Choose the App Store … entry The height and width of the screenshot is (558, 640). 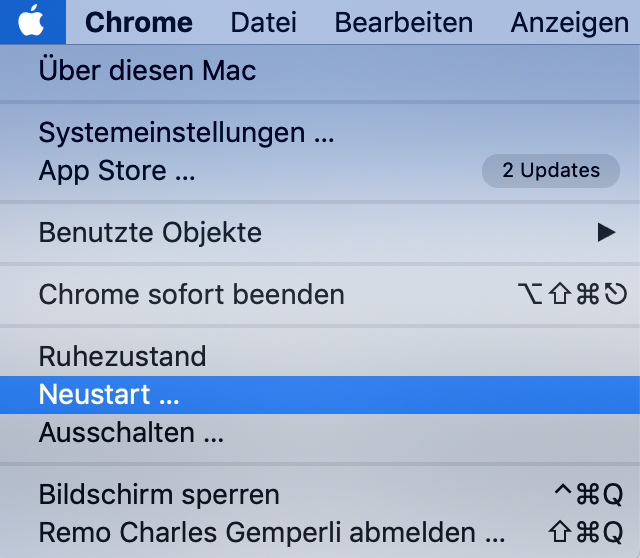tap(320, 171)
